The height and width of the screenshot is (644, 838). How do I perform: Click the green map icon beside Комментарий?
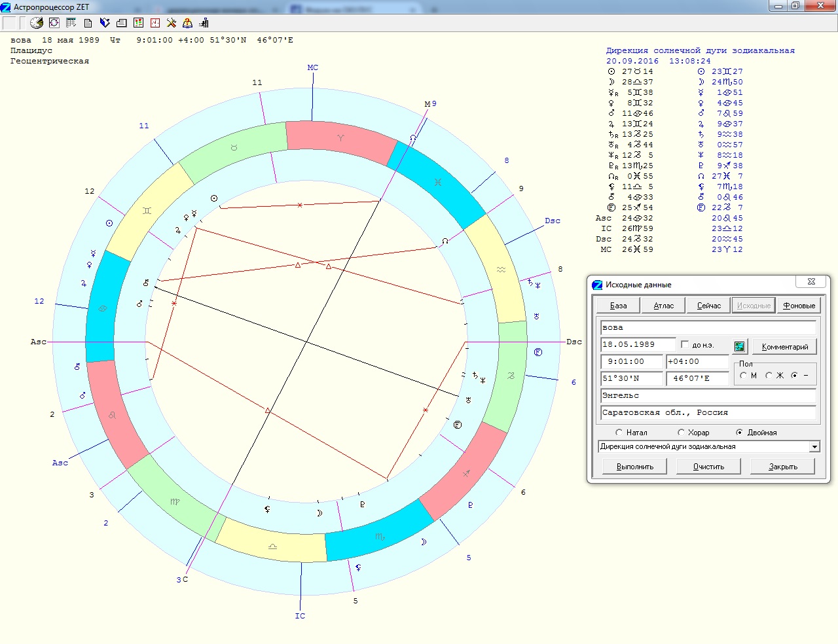(740, 346)
